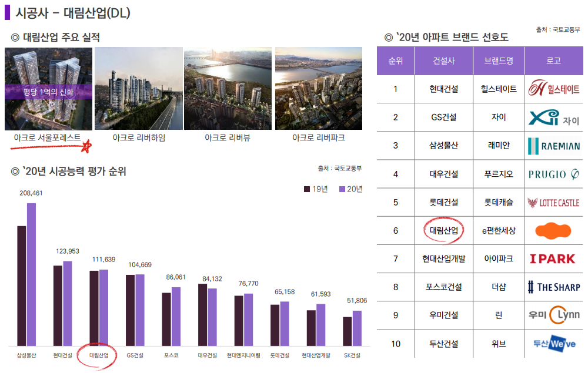
Task: Click the 두산 We've brand logo
Action: click(x=554, y=344)
